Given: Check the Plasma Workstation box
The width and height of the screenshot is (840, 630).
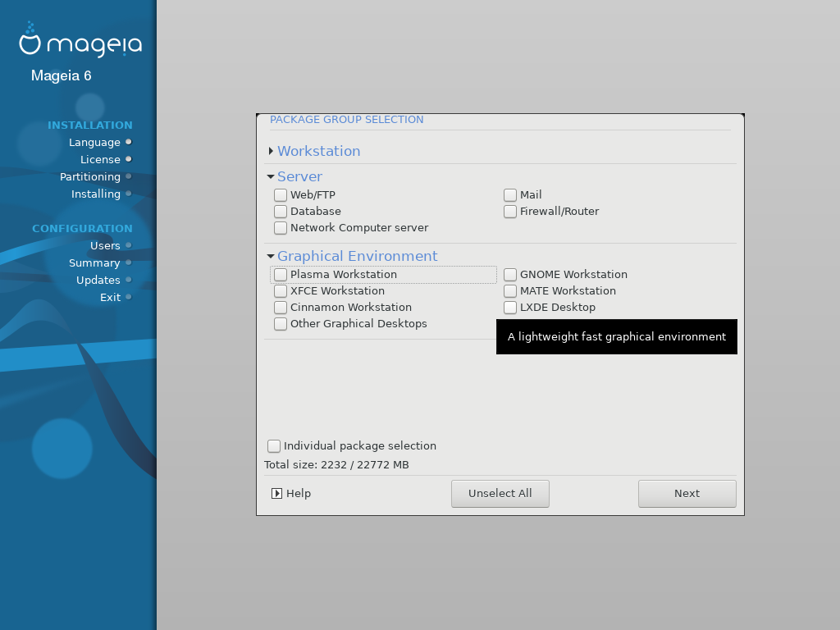Looking at the screenshot, I should coord(281,275).
